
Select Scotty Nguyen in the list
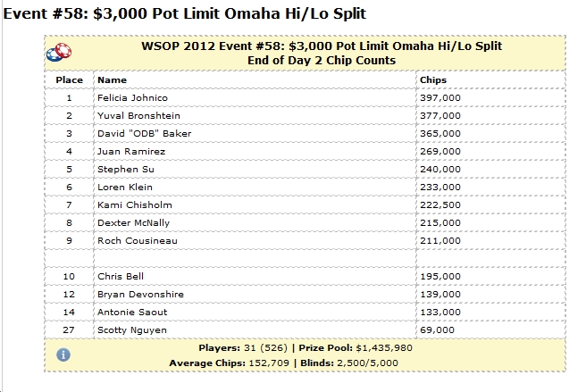pos(132,330)
